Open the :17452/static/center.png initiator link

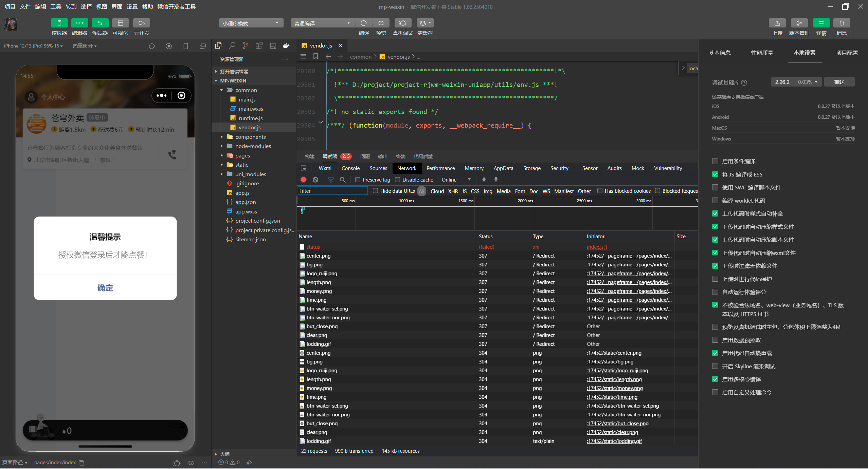[x=614, y=353]
